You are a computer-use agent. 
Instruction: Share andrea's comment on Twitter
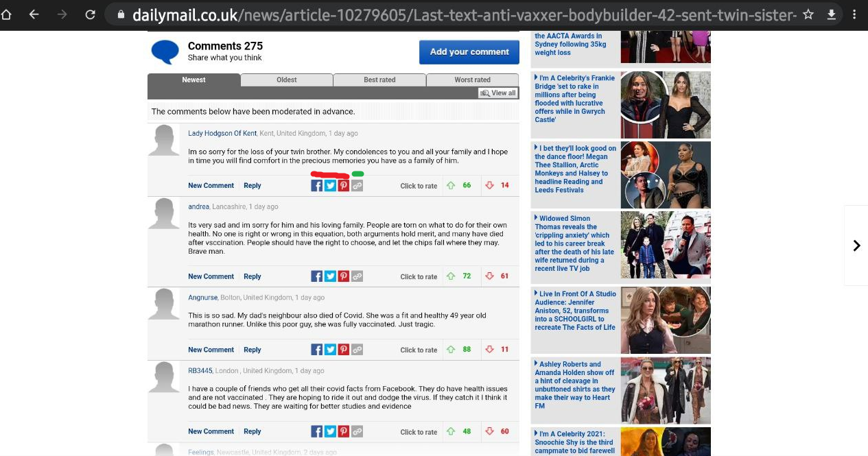click(330, 276)
